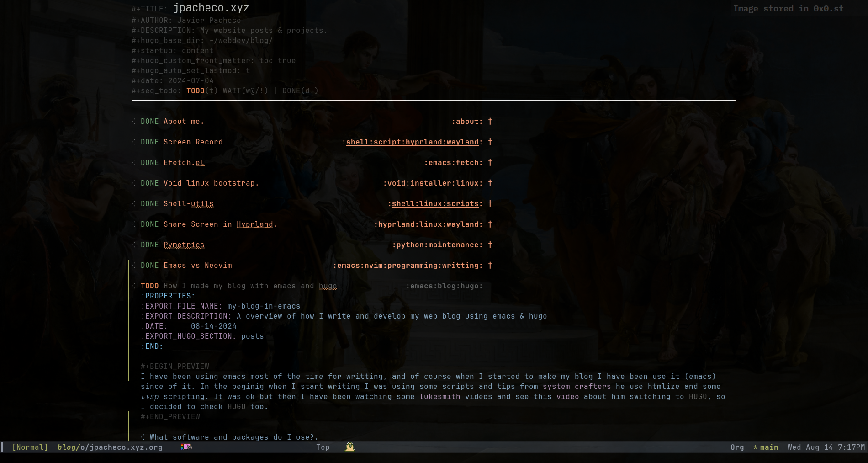Click the git branch indicator showing main
The width and height of the screenshot is (868, 463).
click(x=766, y=447)
